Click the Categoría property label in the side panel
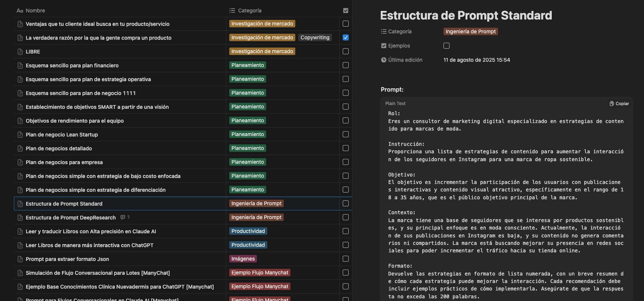This screenshot has height=301, width=644. click(x=399, y=31)
